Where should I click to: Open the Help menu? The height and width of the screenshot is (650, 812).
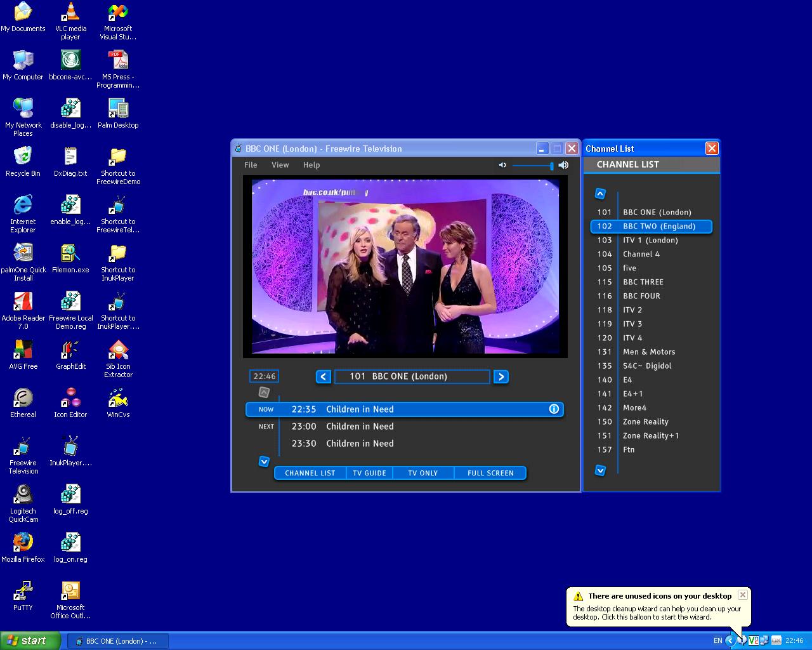click(x=311, y=165)
